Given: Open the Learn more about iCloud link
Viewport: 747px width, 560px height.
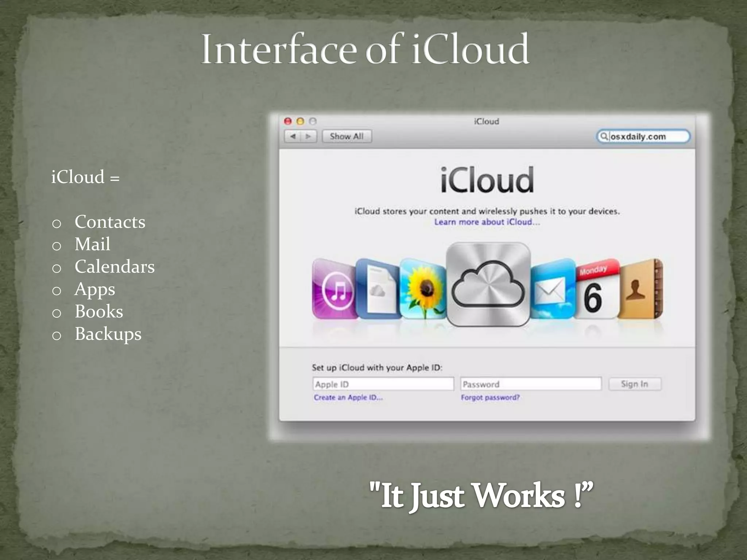Looking at the screenshot, I should coord(487,222).
